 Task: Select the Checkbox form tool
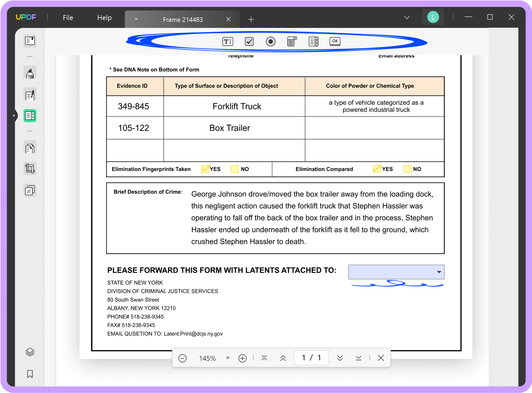coord(249,41)
